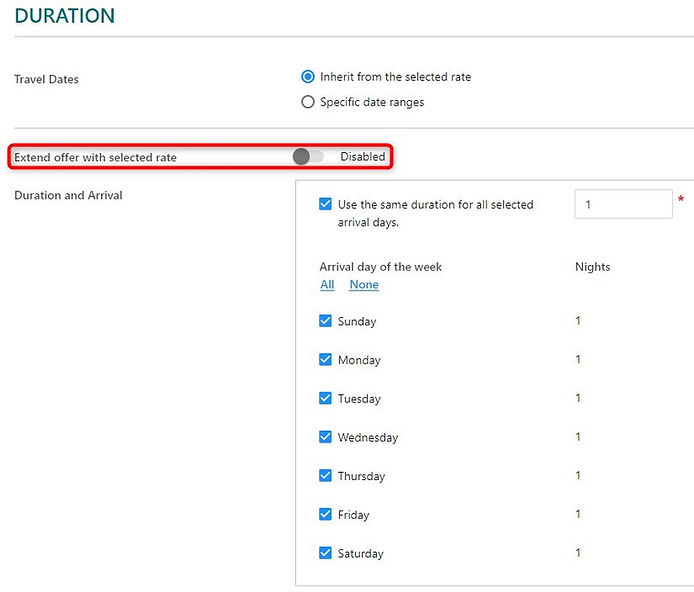Uncheck Use the same duration for all days
This screenshot has width=694, height=592.
pyautogui.click(x=325, y=204)
